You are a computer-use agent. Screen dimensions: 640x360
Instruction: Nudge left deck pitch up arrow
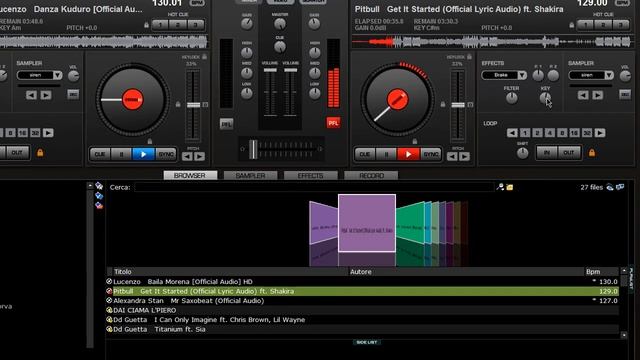(x=200, y=156)
